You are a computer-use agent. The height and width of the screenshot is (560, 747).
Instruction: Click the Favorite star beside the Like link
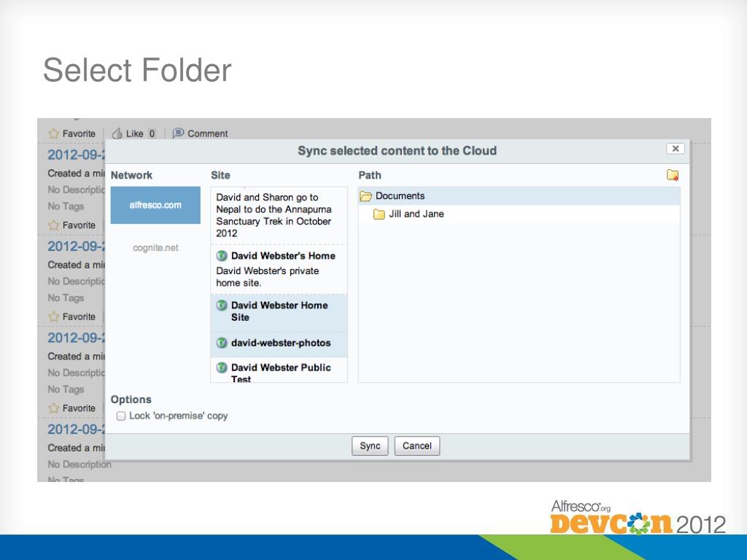53,134
